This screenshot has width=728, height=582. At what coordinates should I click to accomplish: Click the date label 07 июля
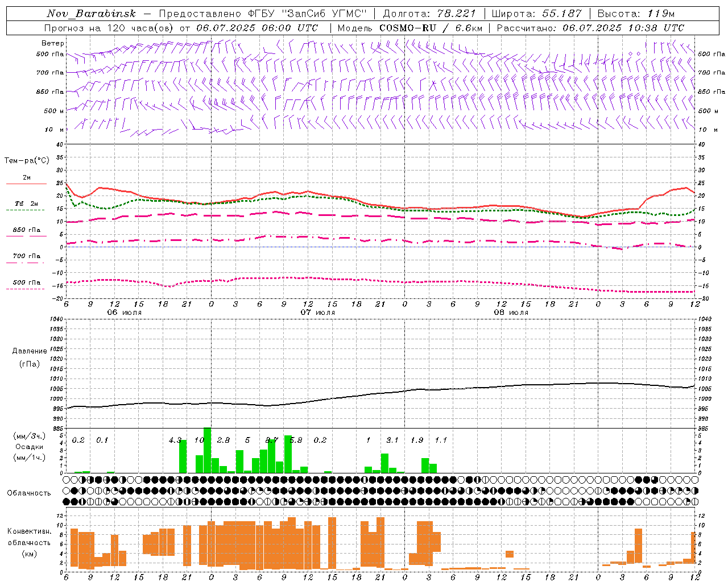coord(317,313)
